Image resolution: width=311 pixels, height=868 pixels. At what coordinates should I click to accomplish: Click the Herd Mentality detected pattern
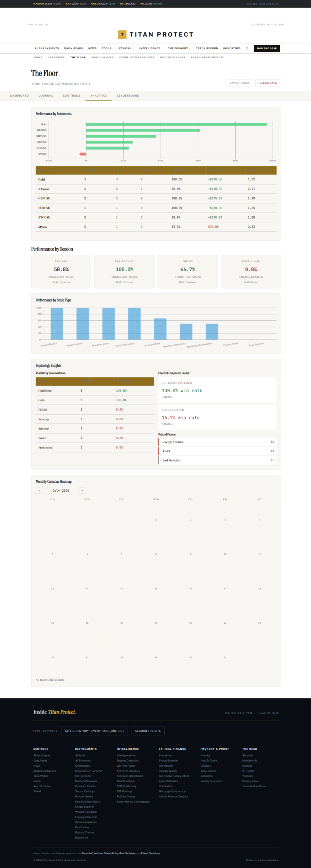pos(217,460)
